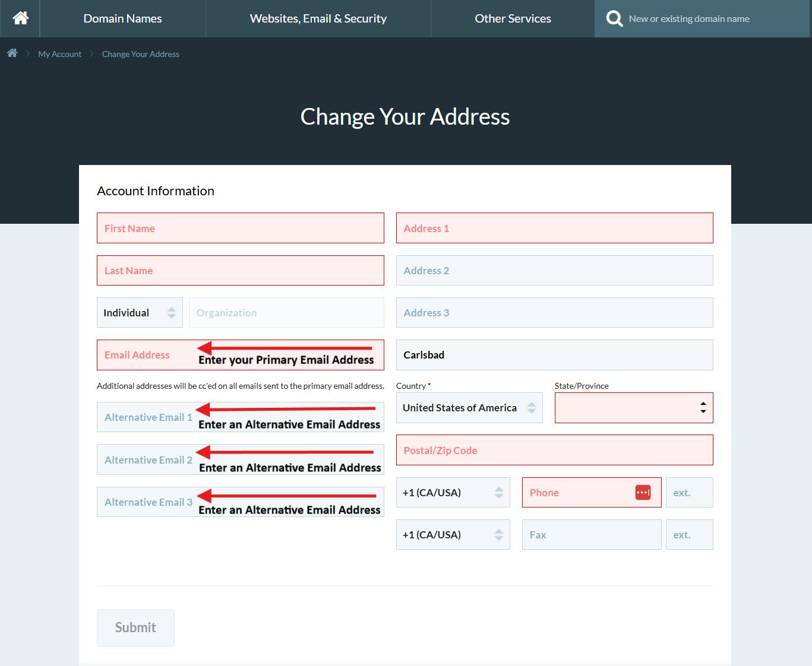Click the Submit button
This screenshot has height=666, width=812.
135,627
